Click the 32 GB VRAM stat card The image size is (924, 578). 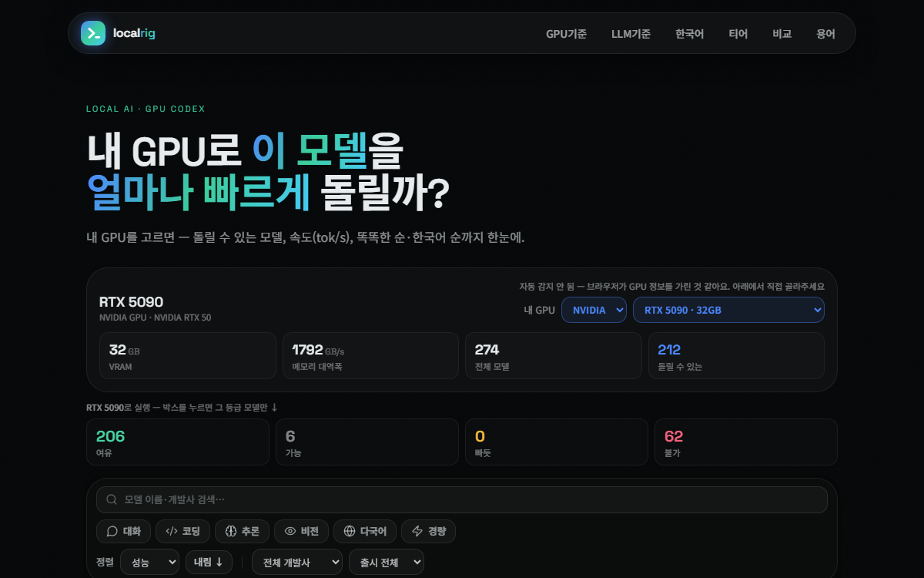[x=188, y=356]
